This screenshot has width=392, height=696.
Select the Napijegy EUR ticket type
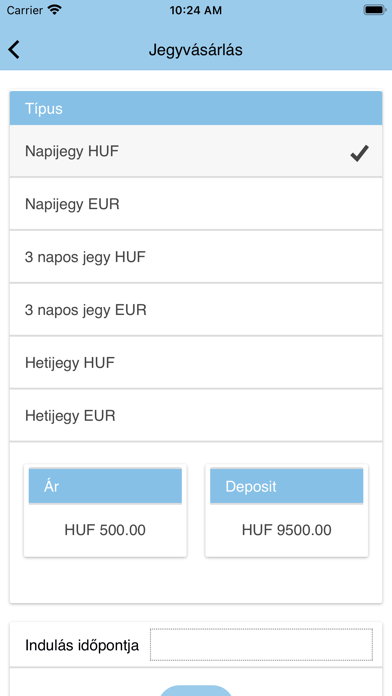coord(196,204)
